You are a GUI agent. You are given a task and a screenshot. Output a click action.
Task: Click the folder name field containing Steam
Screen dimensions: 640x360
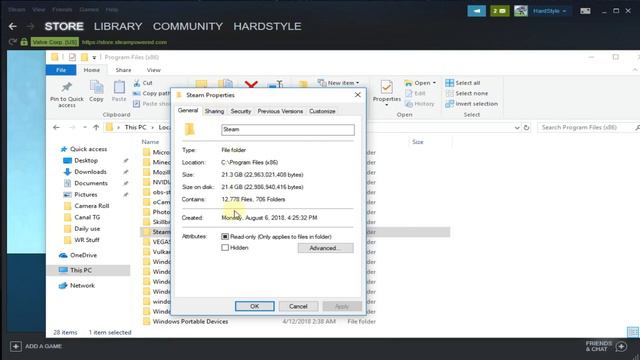point(288,130)
